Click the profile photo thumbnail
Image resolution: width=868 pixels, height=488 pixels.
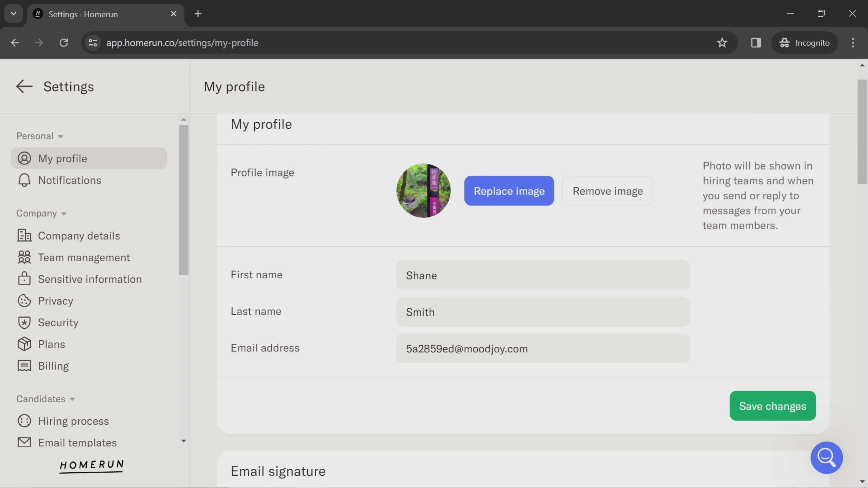(424, 191)
